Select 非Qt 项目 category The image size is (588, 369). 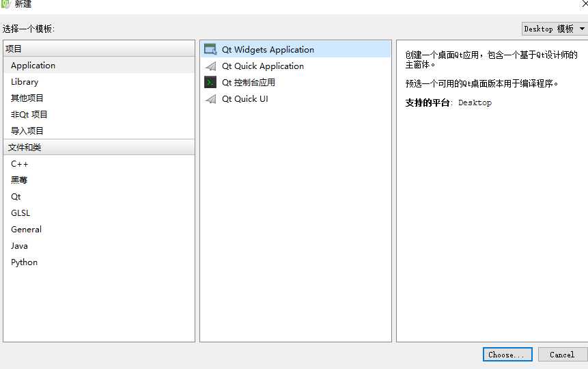click(99, 115)
